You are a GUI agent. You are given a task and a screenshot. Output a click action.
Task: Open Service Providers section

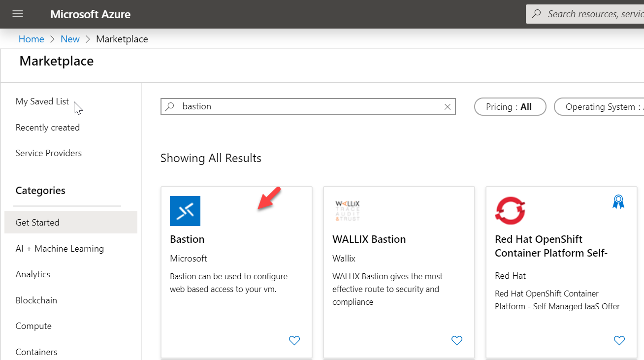49,153
